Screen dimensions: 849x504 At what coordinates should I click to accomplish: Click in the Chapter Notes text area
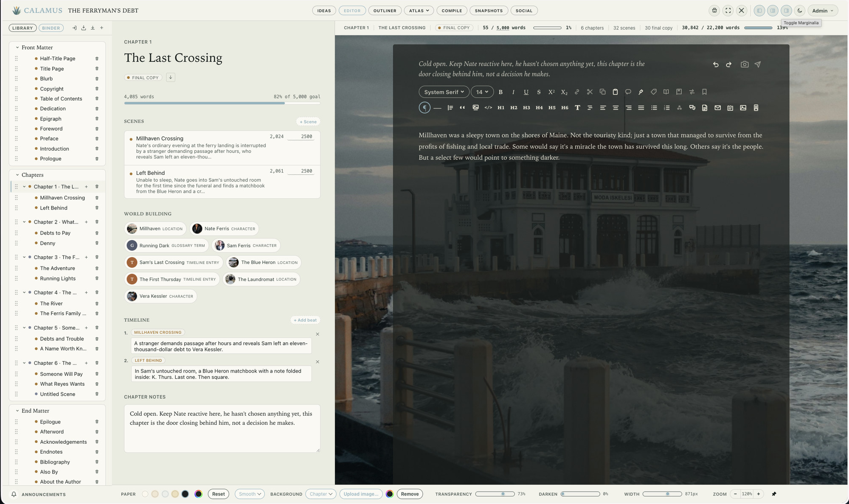click(222, 428)
